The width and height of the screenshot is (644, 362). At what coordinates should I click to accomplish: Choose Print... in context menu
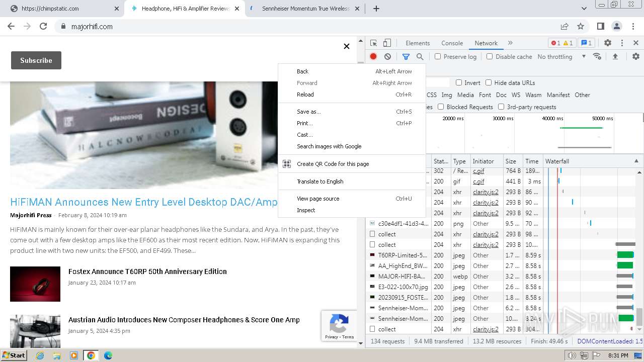pos(352,123)
